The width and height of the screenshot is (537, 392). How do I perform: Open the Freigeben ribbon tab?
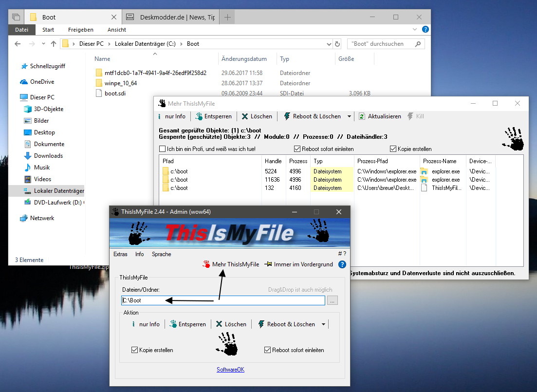[80, 30]
